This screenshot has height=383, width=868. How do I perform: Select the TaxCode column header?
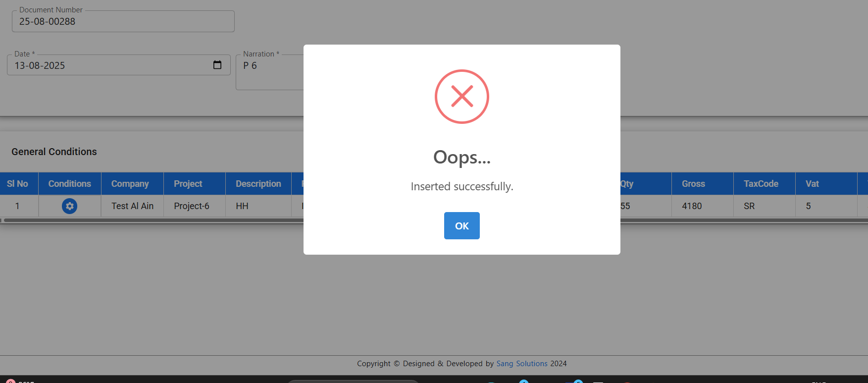tap(761, 184)
